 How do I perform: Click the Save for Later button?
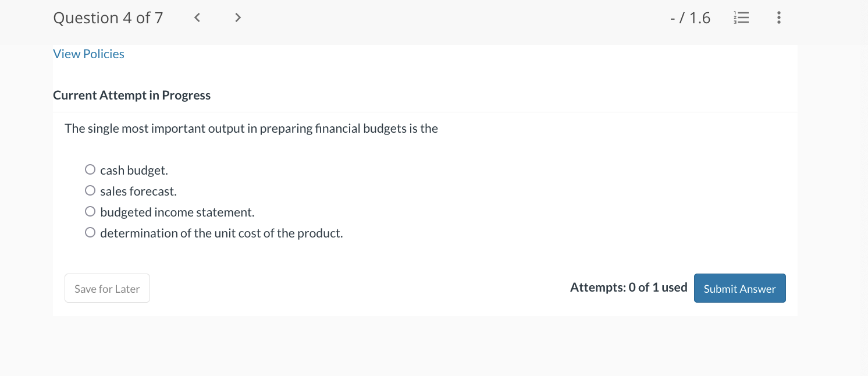click(107, 289)
